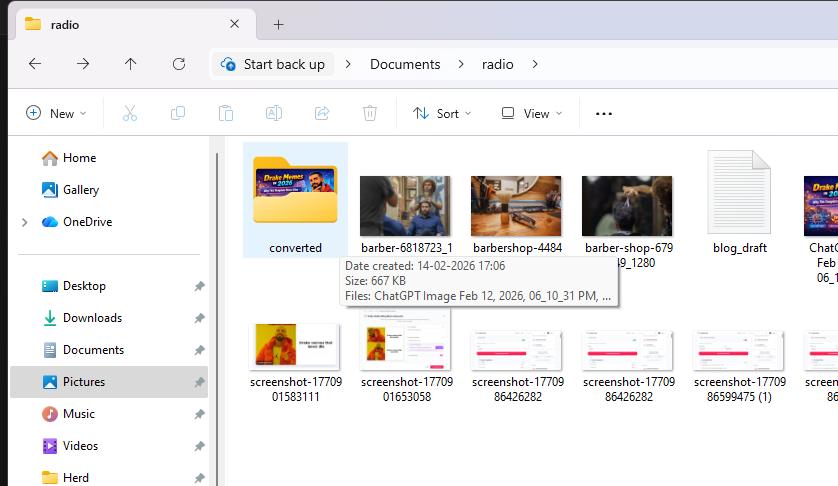Image resolution: width=838 pixels, height=486 pixels.
Task: Expand chevron after Documents breadcrumb
Action: [x=461, y=64]
